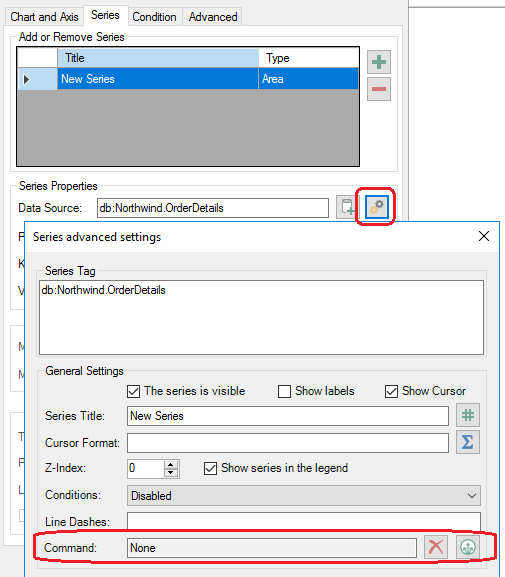Open the Conditions dropdown showing Disabled
This screenshot has width=505, height=577.
click(304, 495)
